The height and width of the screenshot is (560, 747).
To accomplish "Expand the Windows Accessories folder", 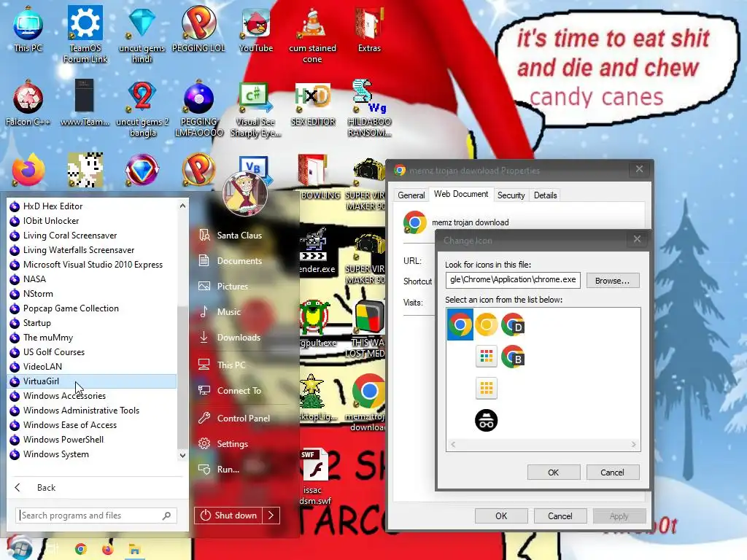I will click(93, 396).
